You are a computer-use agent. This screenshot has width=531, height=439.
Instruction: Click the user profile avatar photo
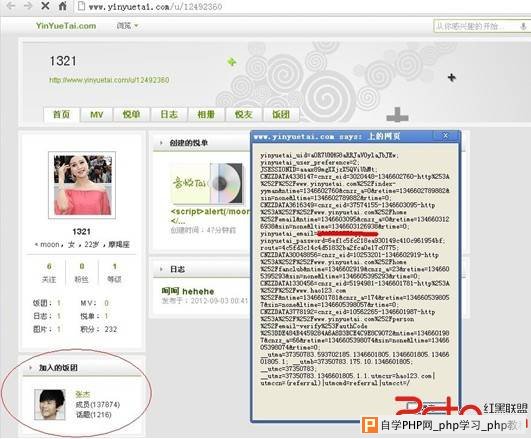pyautogui.click(x=82, y=185)
